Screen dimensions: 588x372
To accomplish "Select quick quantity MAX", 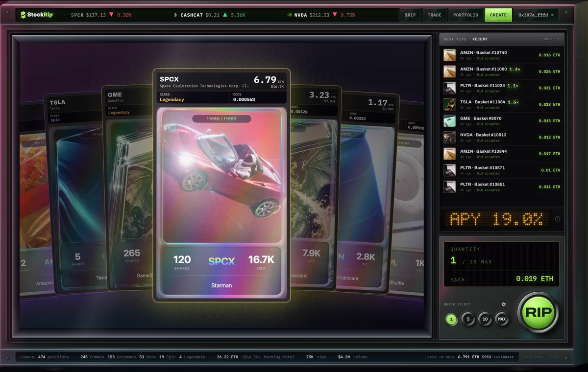I will point(502,320).
